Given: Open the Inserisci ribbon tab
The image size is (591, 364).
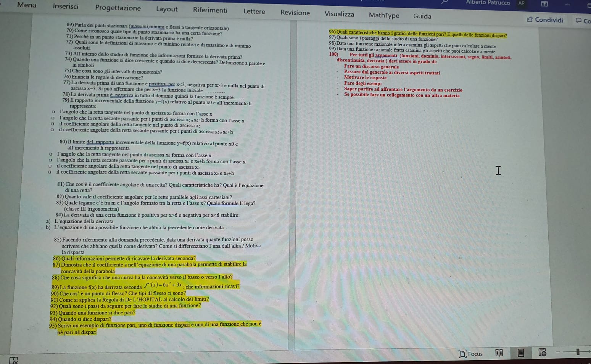Looking at the screenshot, I should (66, 6).
